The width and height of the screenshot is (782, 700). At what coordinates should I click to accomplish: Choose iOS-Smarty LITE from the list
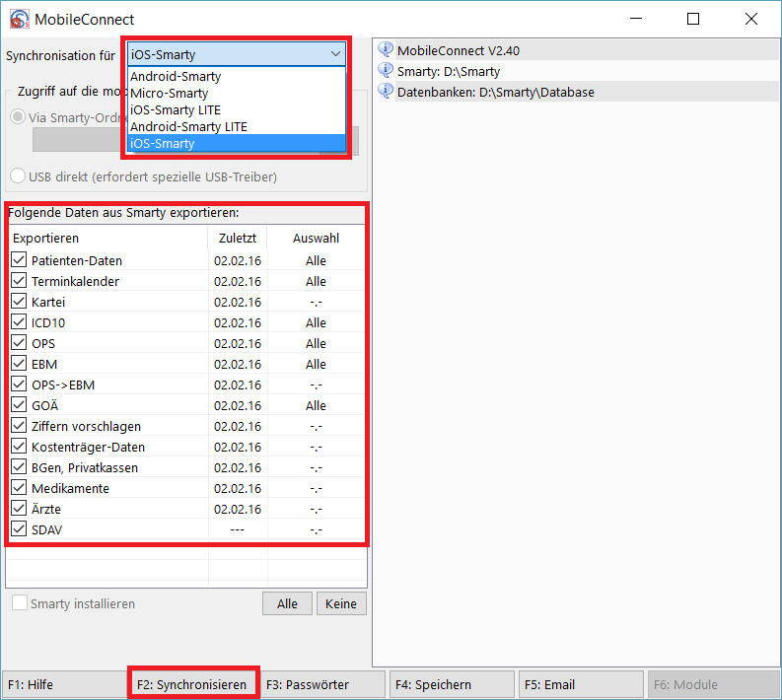[x=237, y=109]
